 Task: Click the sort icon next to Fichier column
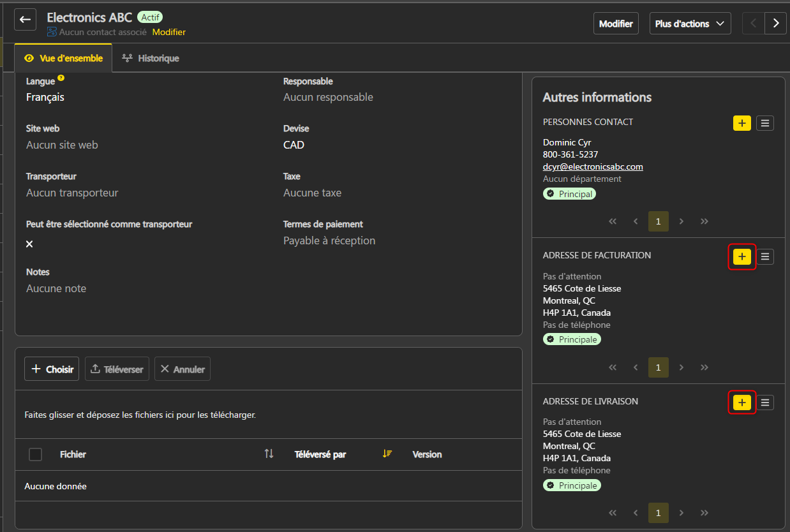point(269,454)
